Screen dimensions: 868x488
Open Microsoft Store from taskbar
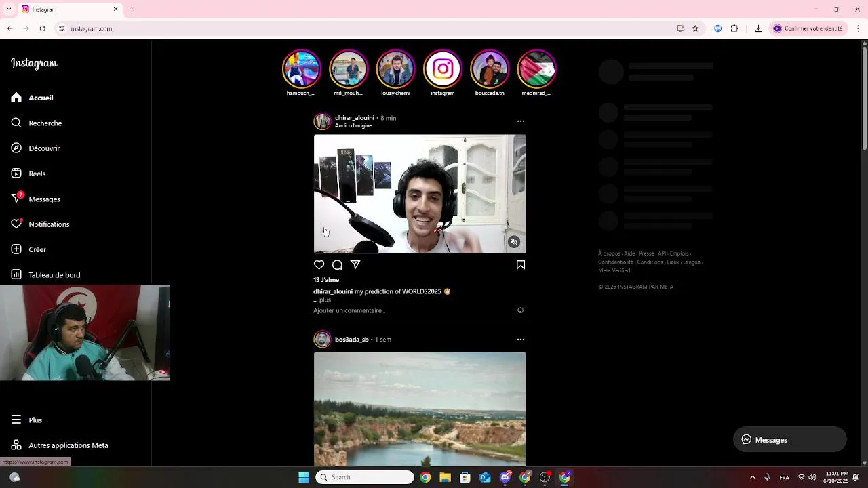point(465,477)
